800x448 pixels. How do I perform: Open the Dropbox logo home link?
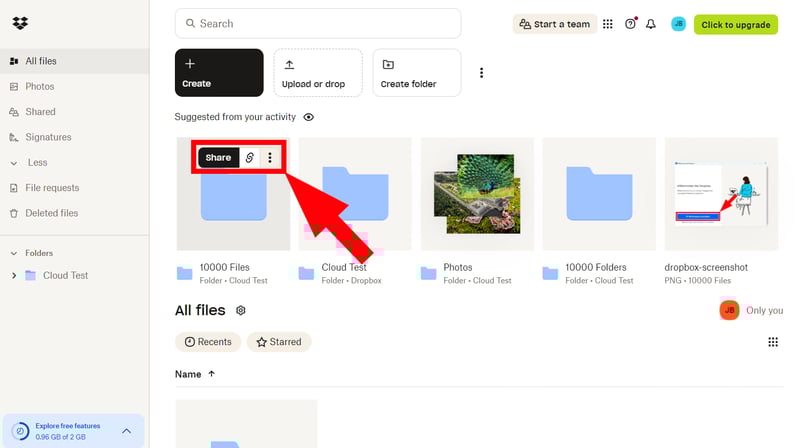pyautogui.click(x=20, y=23)
